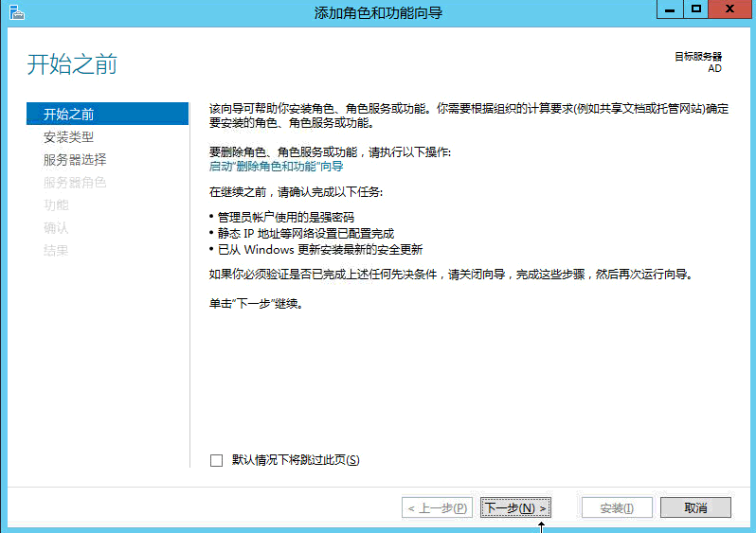Screen dimensions: 756x533
Task: Go to the 安装类型 step
Action: coord(69,137)
